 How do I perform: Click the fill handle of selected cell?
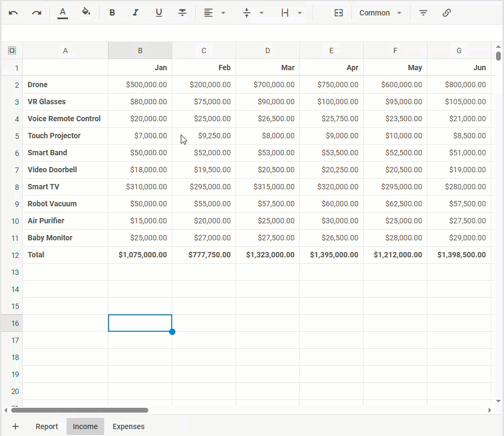click(172, 331)
